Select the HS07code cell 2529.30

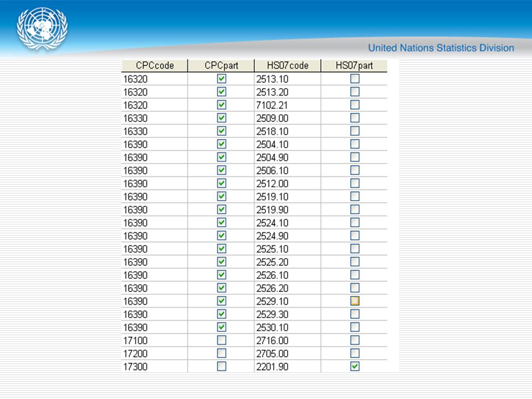tap(288, 314)
